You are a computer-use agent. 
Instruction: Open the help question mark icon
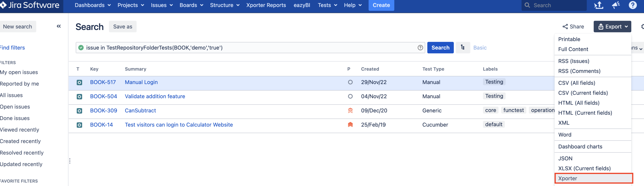[x=633, y=5]
